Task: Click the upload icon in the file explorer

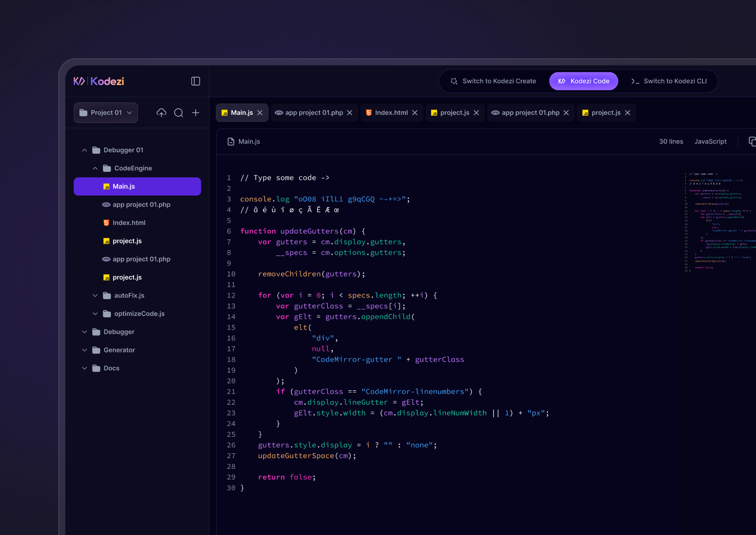Action: (x=161, y=112)
